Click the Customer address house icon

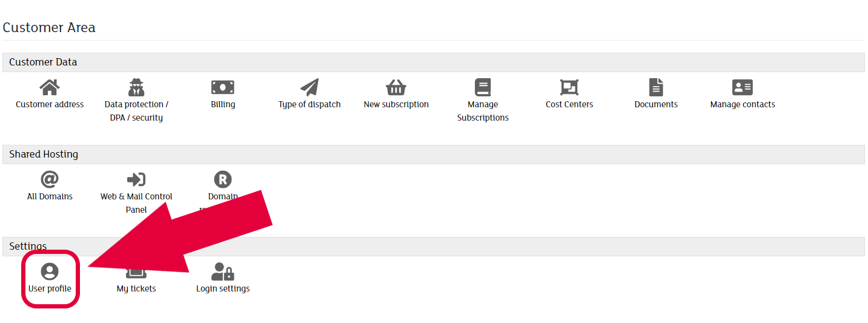click(50, 87)
